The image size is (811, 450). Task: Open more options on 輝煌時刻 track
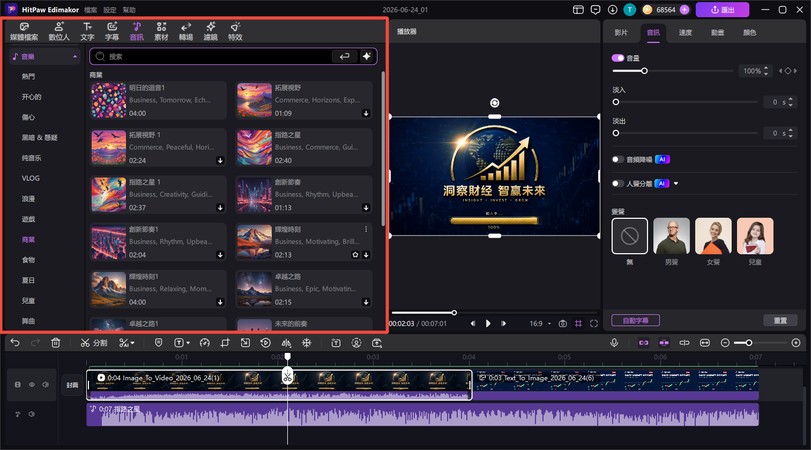(366, 229)
